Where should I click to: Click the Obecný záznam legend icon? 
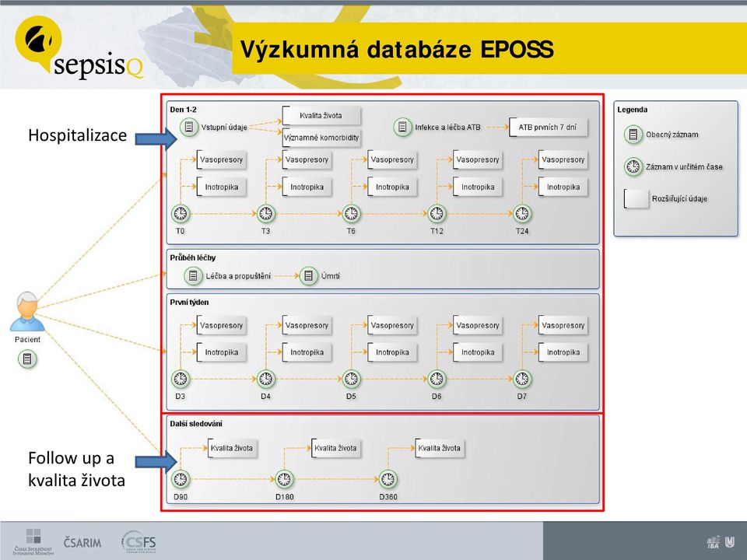click(633, 135)
